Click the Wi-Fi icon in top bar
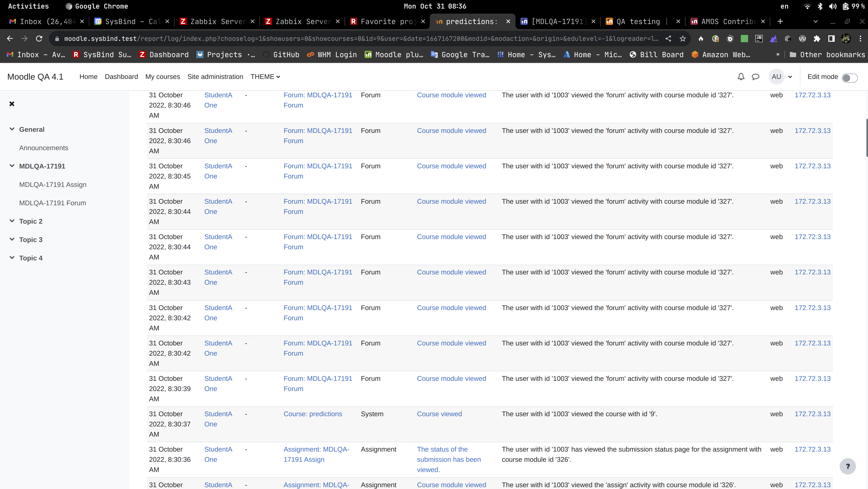Image resolution: width=868 pixels, height=489 pixels. pyautogui.click(x=807, y=6)
